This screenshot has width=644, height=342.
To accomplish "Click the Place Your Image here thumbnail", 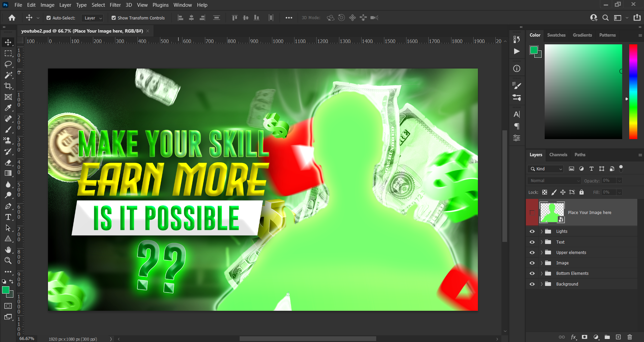I will tap(552, 212).
